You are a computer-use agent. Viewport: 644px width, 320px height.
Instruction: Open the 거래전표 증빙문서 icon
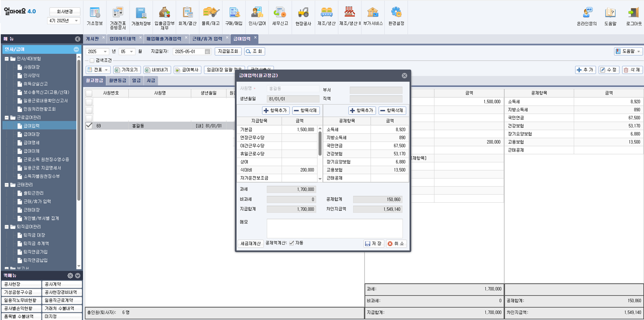click(x=118, y=18)
